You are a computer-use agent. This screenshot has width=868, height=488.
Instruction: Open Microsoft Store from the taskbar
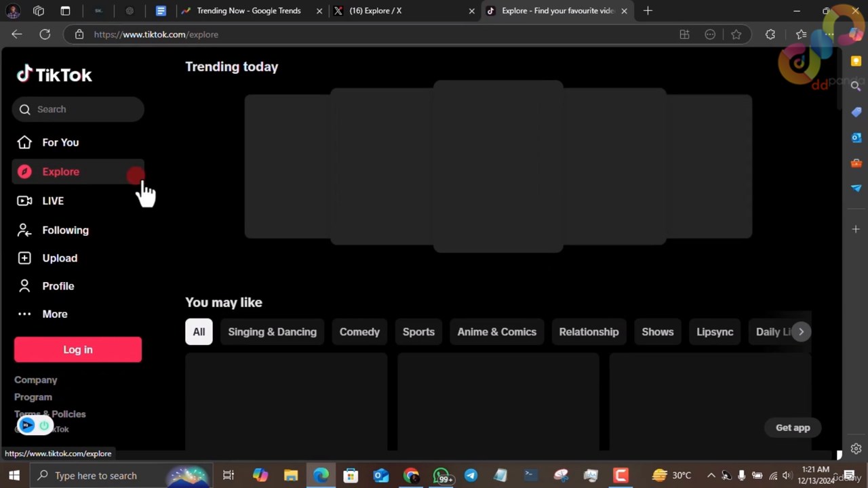click(x=351, y=475)
